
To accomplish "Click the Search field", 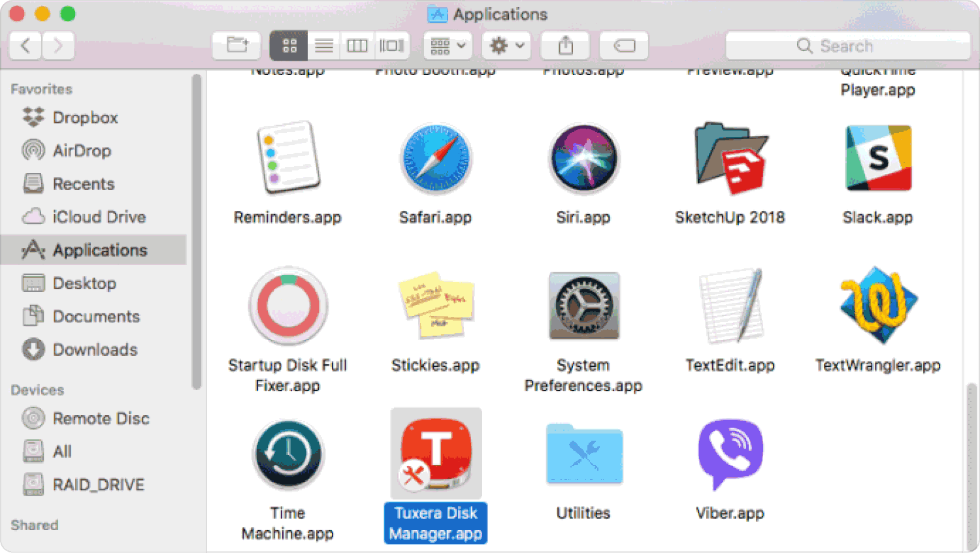I will click(x=847, y=46).
